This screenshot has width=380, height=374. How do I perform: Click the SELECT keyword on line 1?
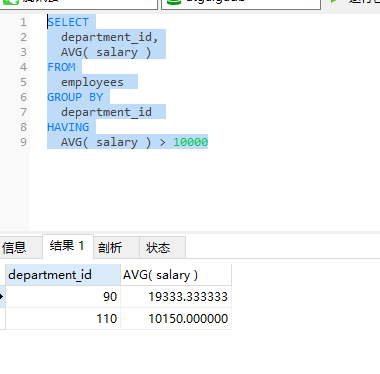point(68,22)
